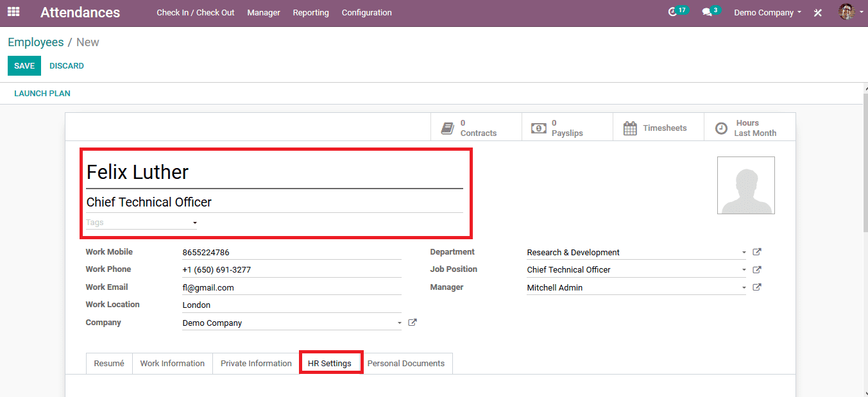
Task: Switch to the Personal Documents tab
Action: (x=406, y=363)
